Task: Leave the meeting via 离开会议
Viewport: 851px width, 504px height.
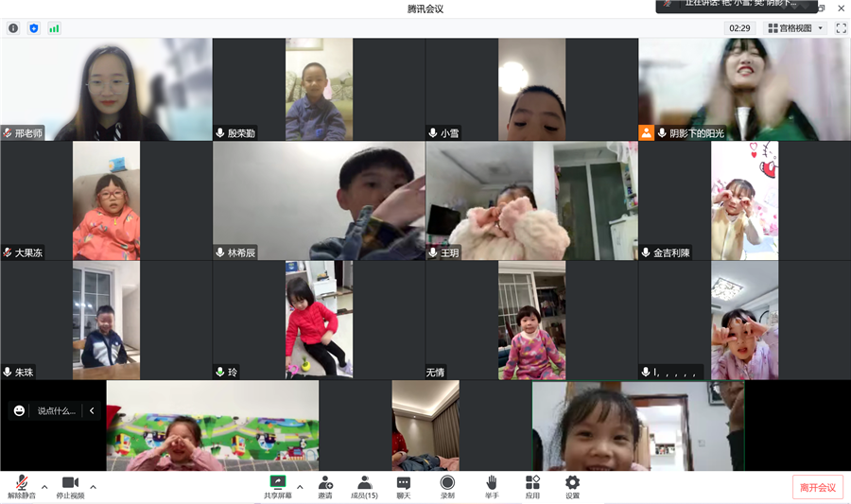Action: tap(817, 487)
